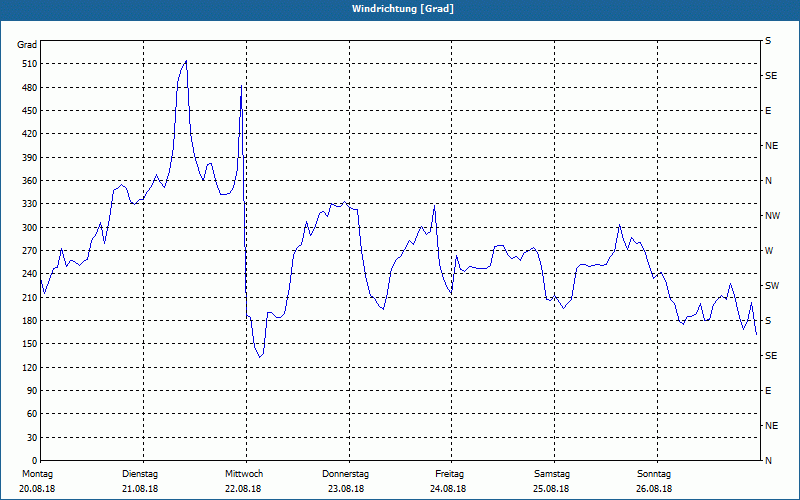The image size is (800, 500).
Task: Select the date 23.08.18
Action: point(346,489)
